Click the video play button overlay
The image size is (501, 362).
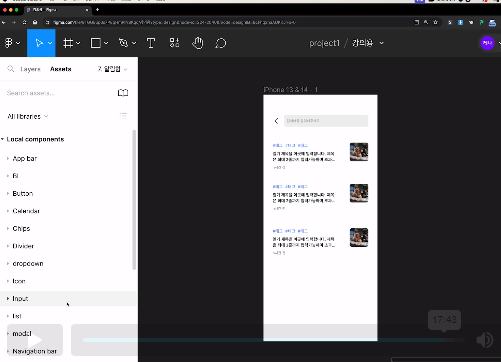35,340
